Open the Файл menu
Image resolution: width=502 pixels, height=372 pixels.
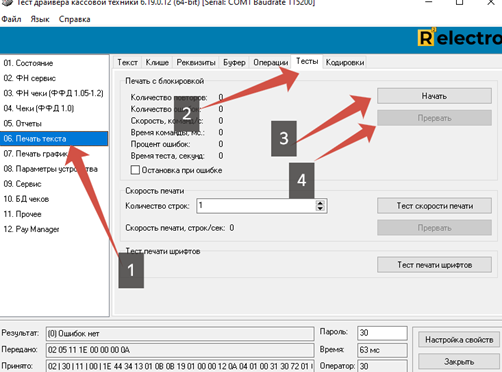[x=11, y=19]
